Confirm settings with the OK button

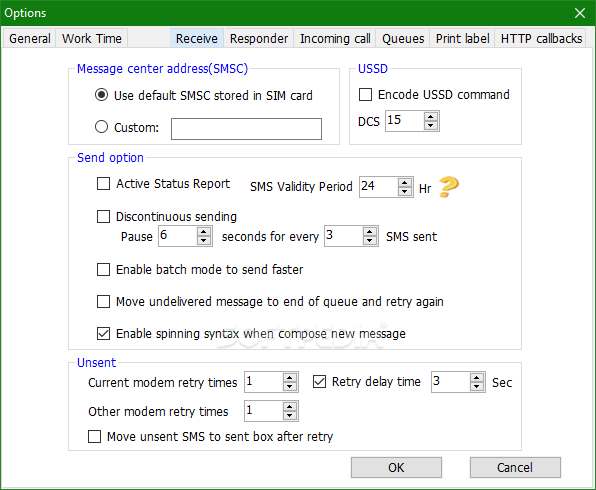(396, 467)
